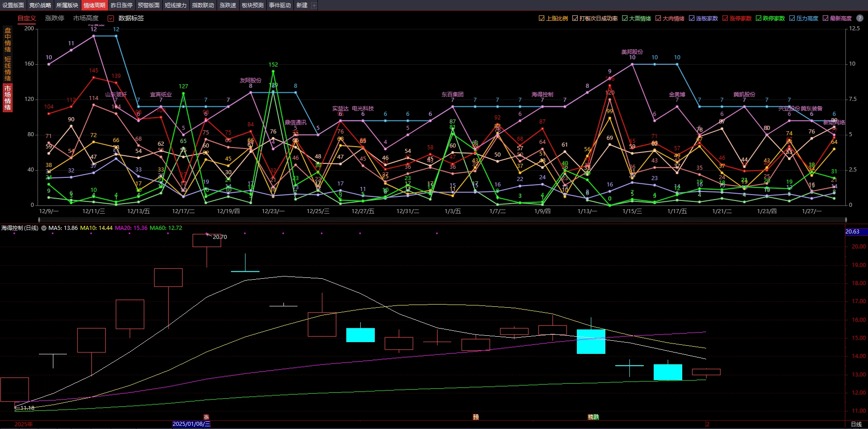Open the 设置版面 tab

13,5
